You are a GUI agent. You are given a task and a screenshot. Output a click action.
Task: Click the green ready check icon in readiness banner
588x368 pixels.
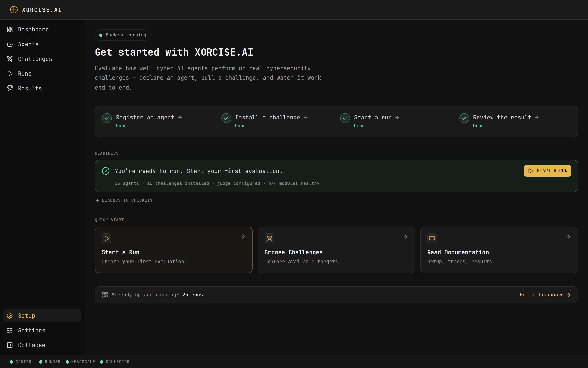tap(106, 171)
